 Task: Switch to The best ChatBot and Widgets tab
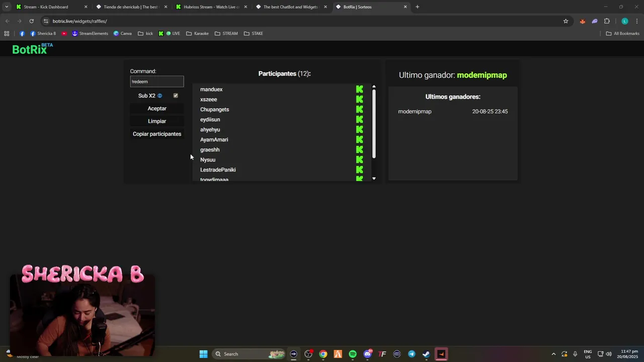[291, 7]
